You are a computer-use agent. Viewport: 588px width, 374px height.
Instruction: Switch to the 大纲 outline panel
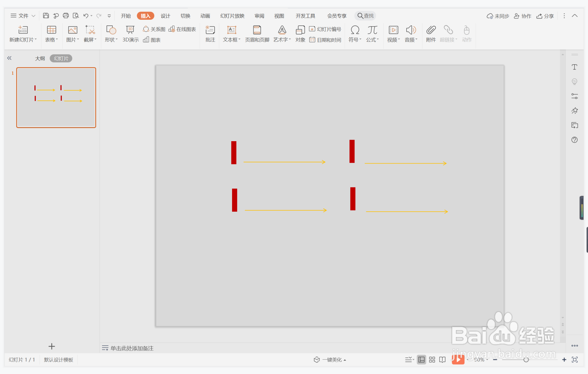click(40, 58)
